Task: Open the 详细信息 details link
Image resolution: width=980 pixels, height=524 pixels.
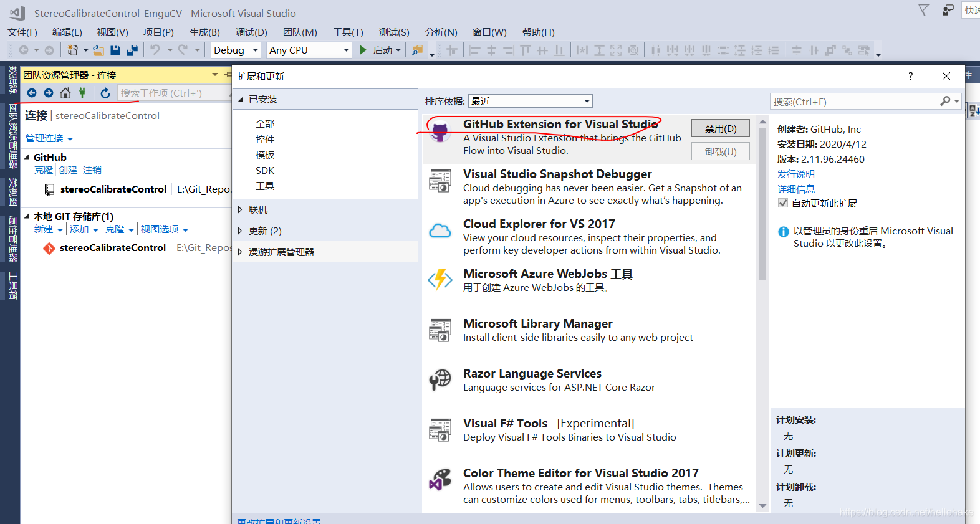Action: pos(796,189)
